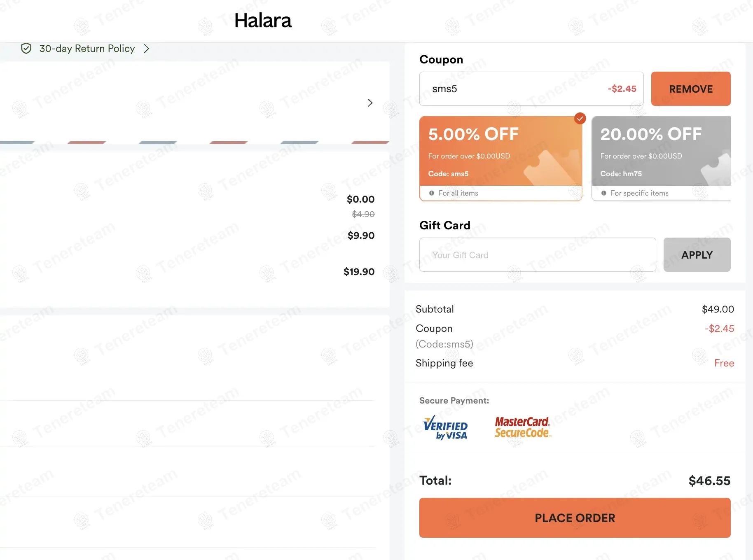This screenshot has height=560, width=753.
Task: Focus the Your Gift Card input field
Action: 537,255
